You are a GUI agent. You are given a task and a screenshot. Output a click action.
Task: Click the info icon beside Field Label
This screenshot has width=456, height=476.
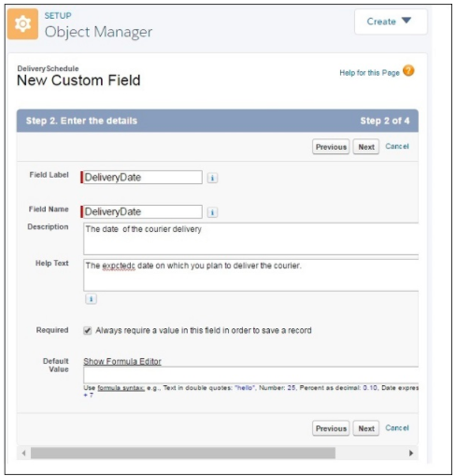(212, 178)
